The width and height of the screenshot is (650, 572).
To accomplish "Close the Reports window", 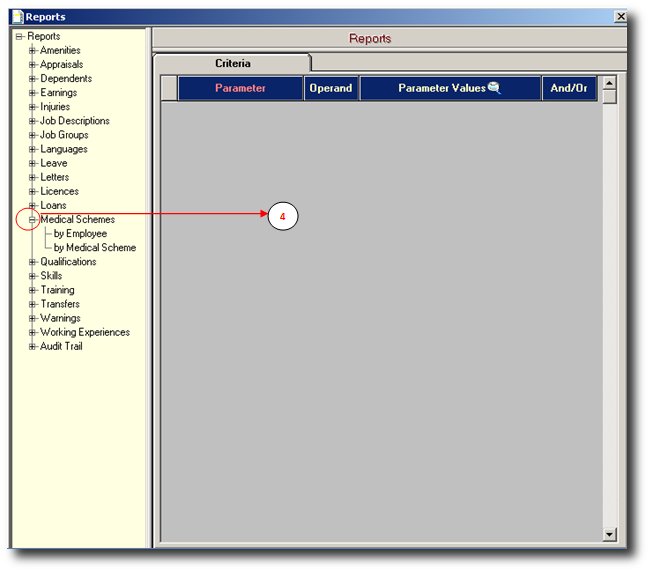I will click(x=621, y=17).
